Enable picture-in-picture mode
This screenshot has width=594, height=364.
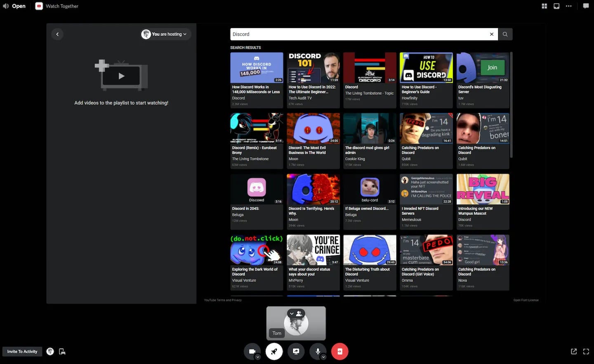coord(556,6)
